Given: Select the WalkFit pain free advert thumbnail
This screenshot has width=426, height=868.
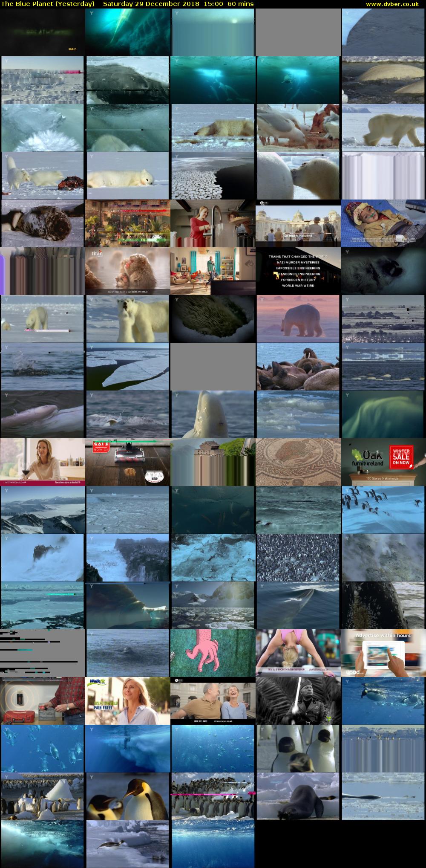Looking at the screenshot, I should (128, 701).
